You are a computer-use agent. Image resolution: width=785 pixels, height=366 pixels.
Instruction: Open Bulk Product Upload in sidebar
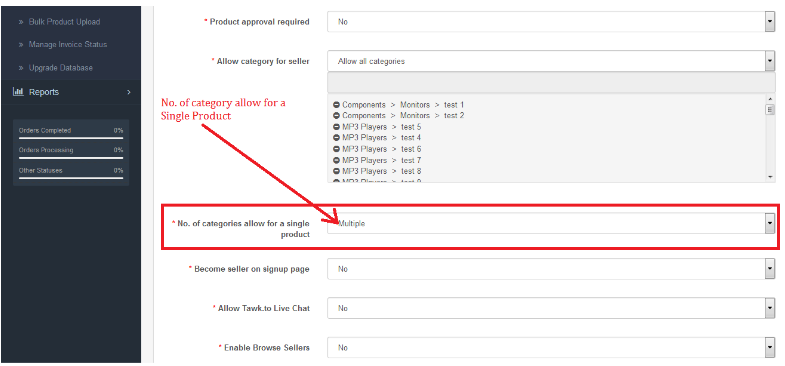[x=64, y=22]
